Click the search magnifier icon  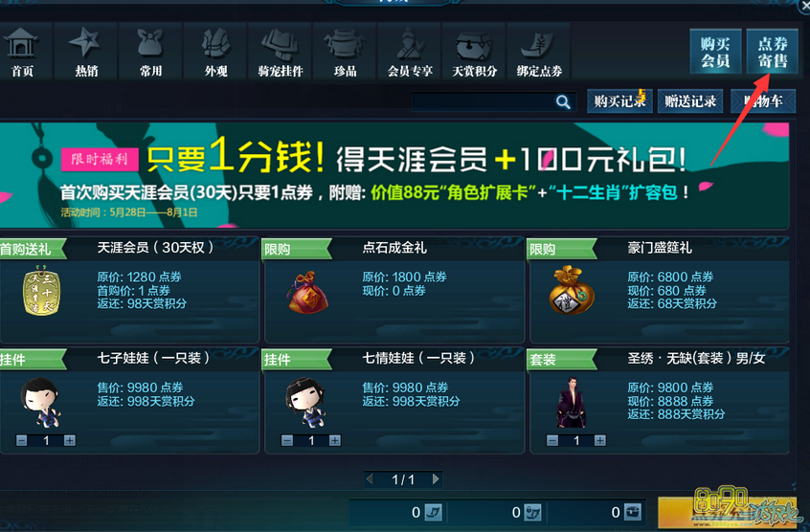(563, 101)
